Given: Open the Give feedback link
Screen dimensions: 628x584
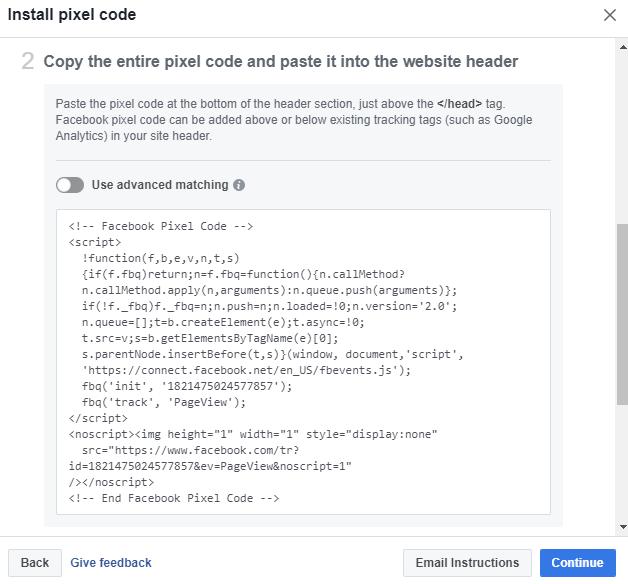Looking at the screenshot, I should click(111, 563).
